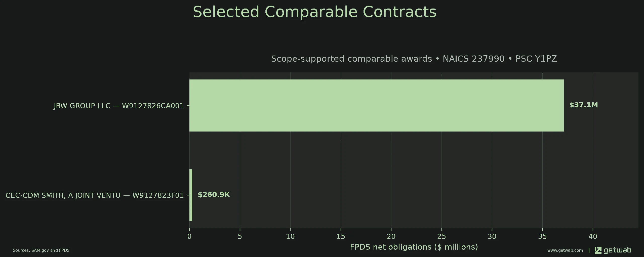The height and width of the screenshot is (257, 644).
Task: Select the JBW GROUP LLC bar
Action: coord(376,105)
